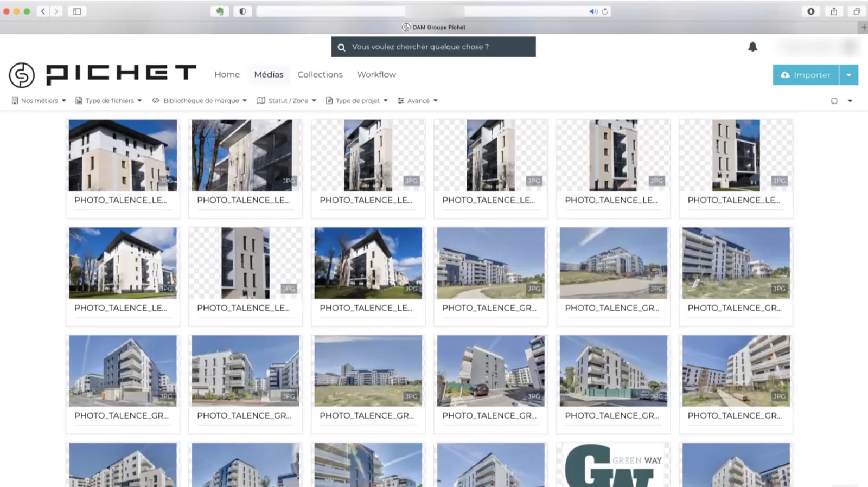
Task: Open the GREEN WAY logo thumbnail
Action: tap(613, 465)
